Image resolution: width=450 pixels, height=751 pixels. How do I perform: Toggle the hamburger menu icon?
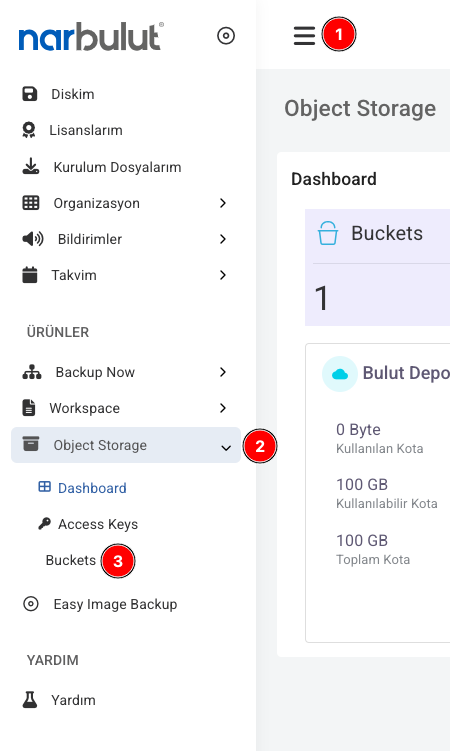pyautogui.click(x=304, y=35)
